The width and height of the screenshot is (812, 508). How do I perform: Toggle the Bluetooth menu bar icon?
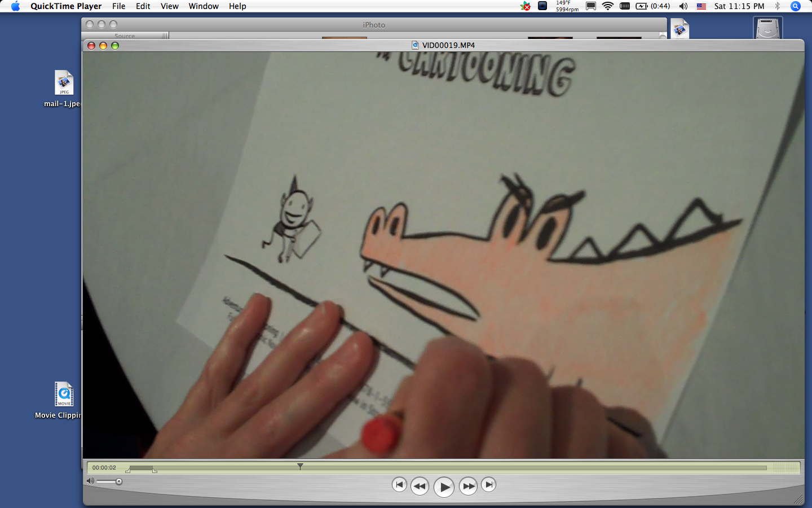coord(777,6)
